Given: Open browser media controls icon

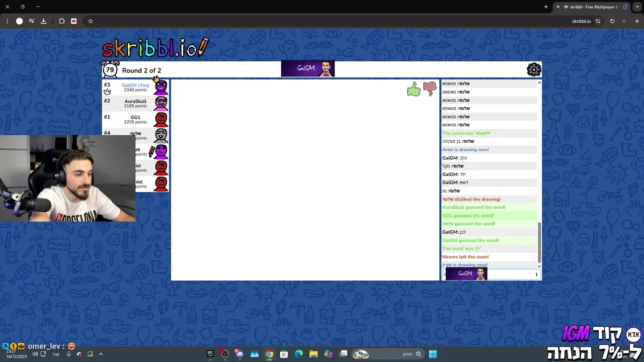Looking at the screenshot, I should click(x=31, y=21).
